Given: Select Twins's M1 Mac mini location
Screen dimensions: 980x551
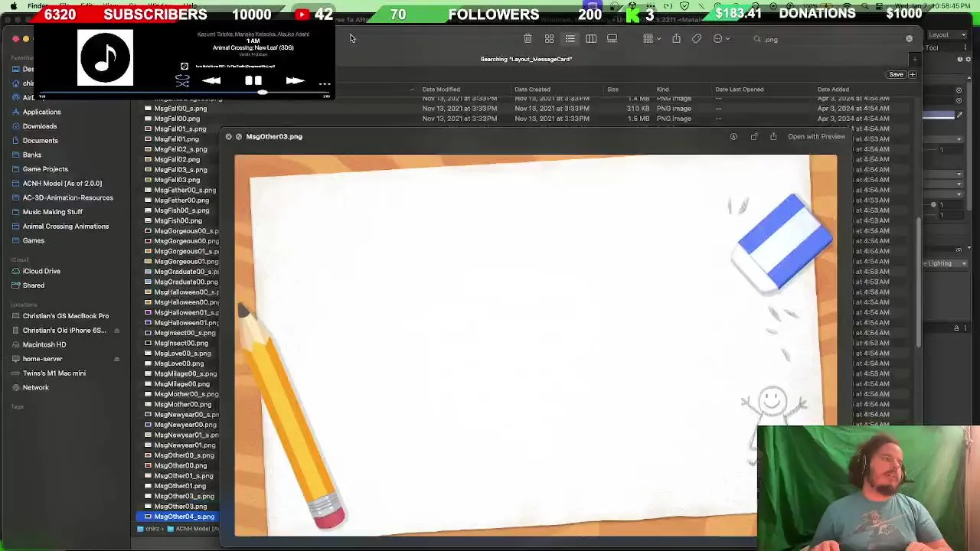Looking at the screenshot, I should coord(54,373).
